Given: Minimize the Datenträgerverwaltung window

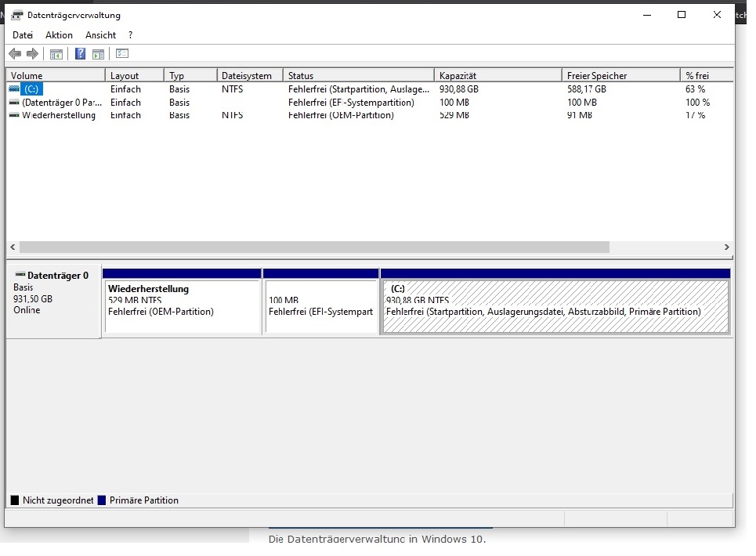Looking at the screenshot, I should pos(647,15).
